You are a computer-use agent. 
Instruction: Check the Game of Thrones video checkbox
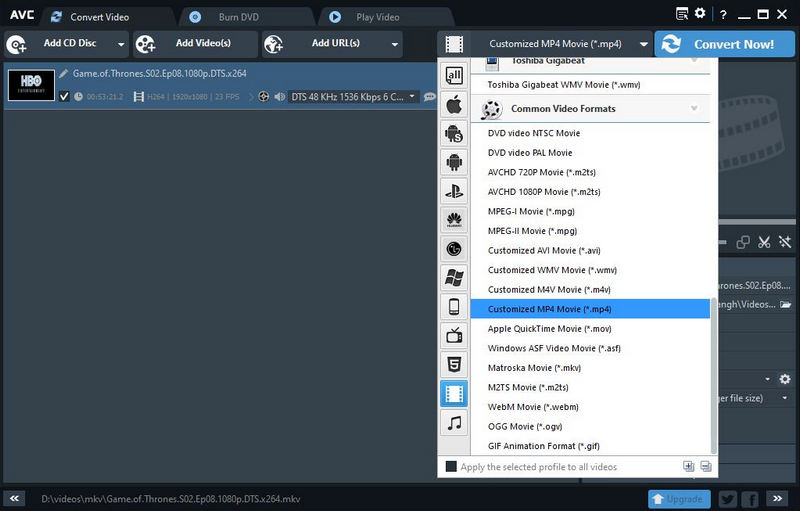click(65, 97)
